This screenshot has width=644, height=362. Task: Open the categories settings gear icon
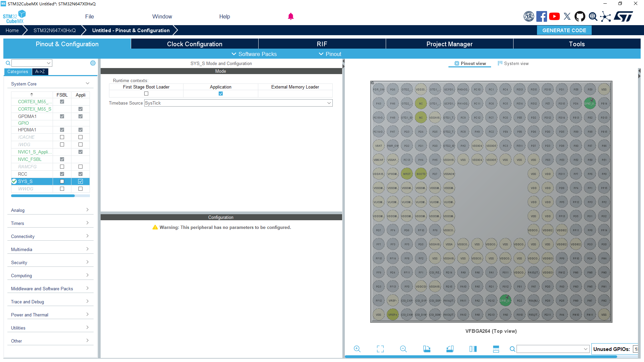(x=93, y=63)
